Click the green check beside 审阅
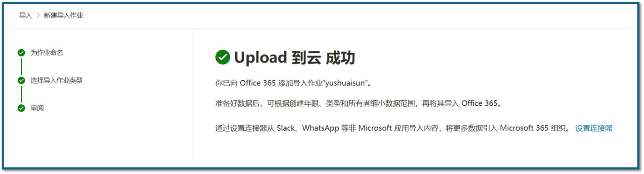This screenshot has height=174, width=644. tap(21, 108)
